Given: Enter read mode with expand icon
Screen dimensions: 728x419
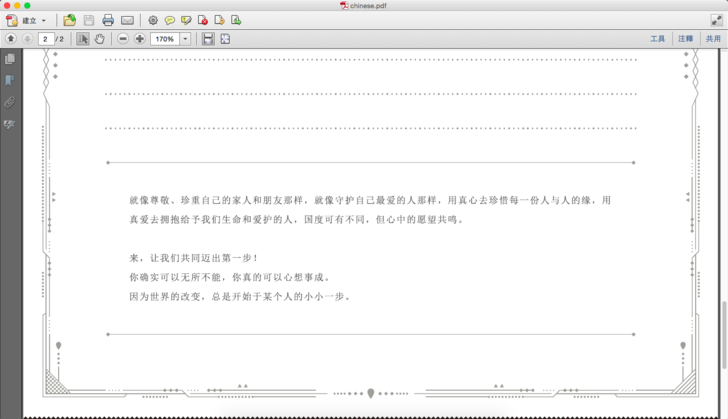Looking at the screenshot, I should (716, 20).
